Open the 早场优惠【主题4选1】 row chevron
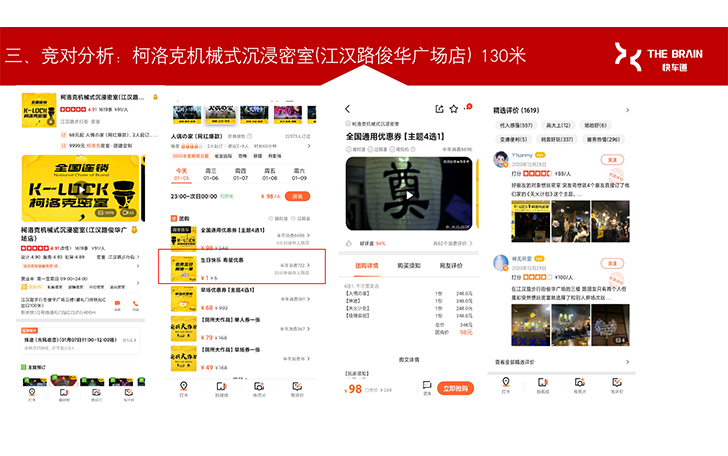This screenshot has height=456, width=728. pos(308,299)
